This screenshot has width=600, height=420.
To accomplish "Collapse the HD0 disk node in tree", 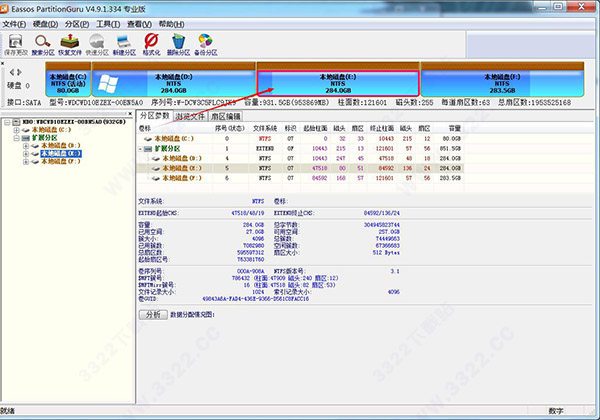I will coord(6,122).
